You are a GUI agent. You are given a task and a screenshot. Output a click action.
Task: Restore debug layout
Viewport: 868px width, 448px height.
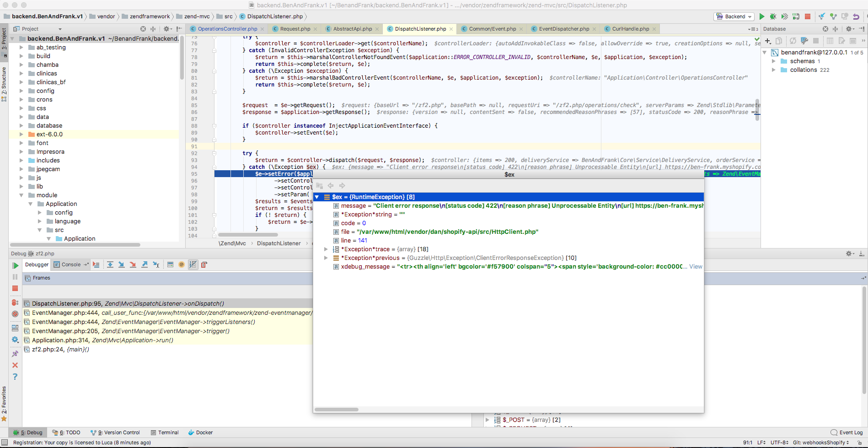tap(15, 328)
